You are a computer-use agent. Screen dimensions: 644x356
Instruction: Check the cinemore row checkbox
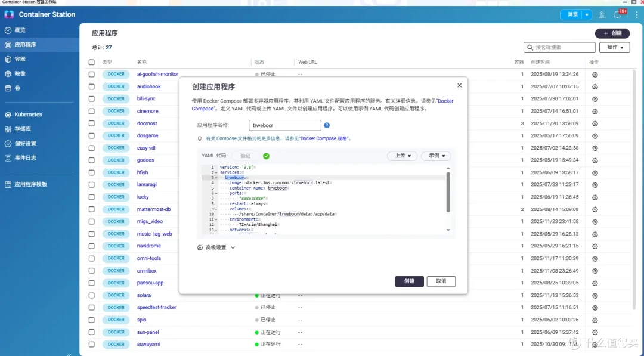92,112
